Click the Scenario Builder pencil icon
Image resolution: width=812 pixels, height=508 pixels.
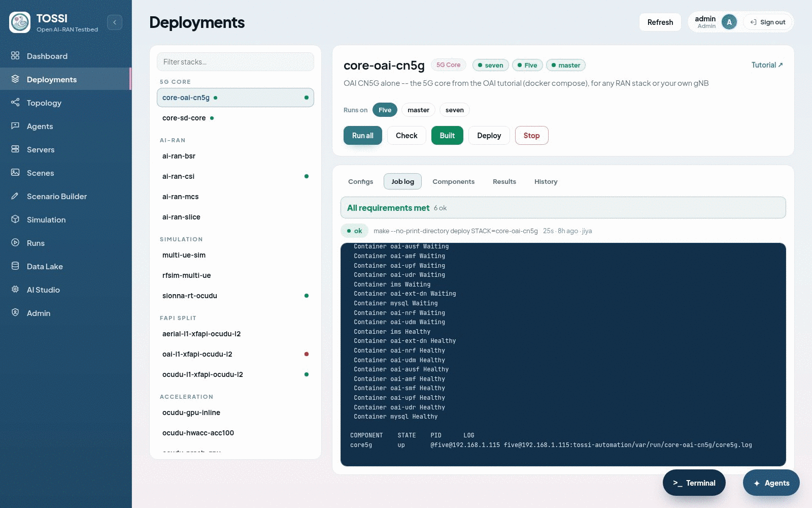[15, 196]
